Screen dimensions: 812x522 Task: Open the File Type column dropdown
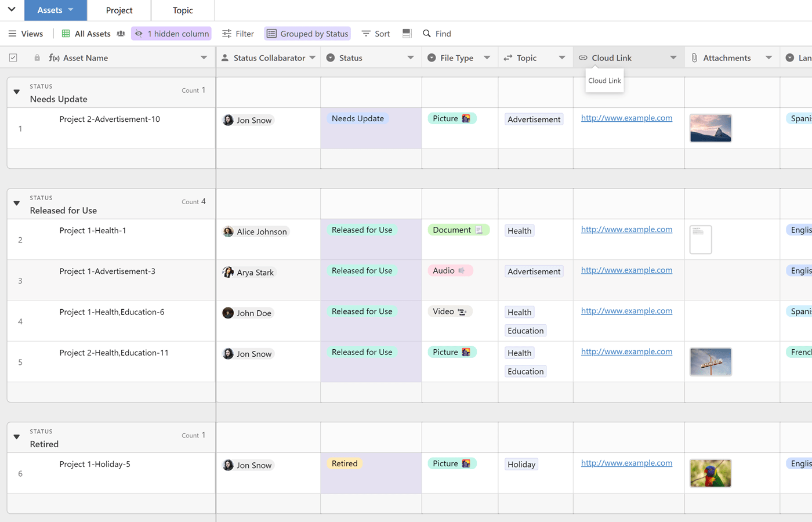coord(487,58)
